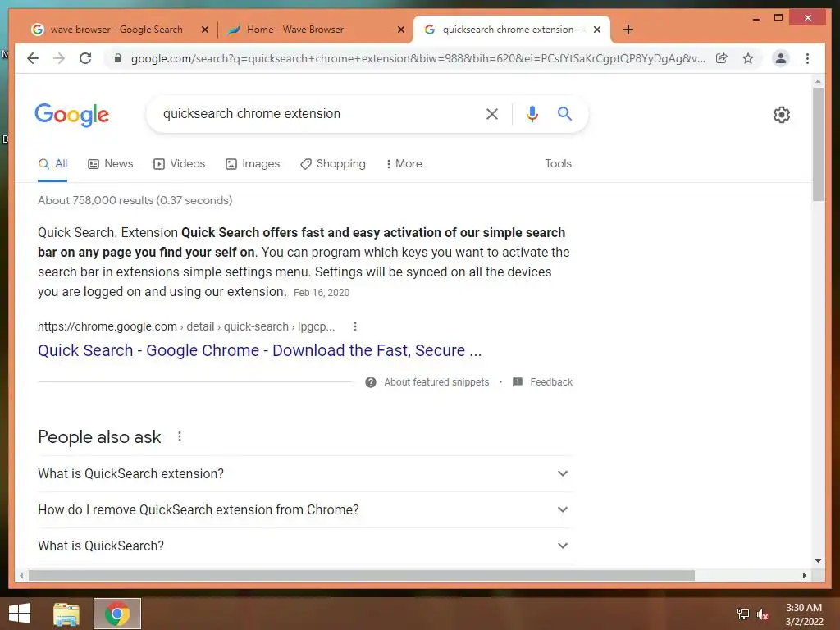840x630 pixels.
Task: Open People also ask options dots
Action: [180, 436]
